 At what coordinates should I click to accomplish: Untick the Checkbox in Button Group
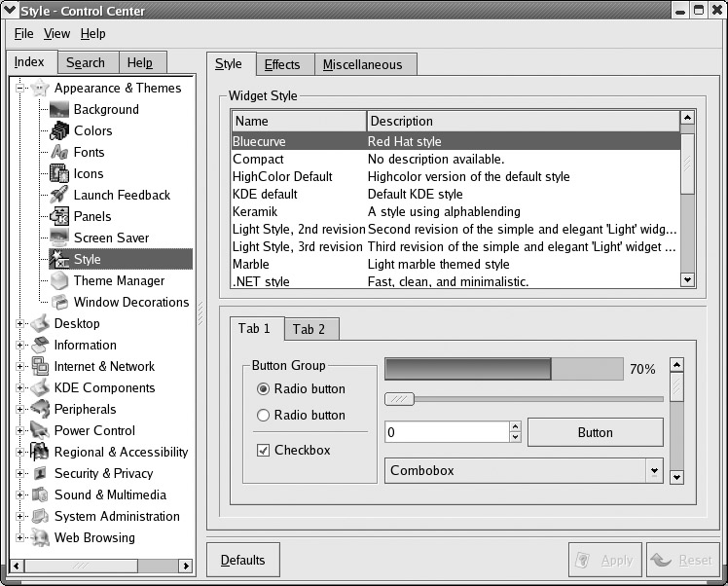click(263, 450)
